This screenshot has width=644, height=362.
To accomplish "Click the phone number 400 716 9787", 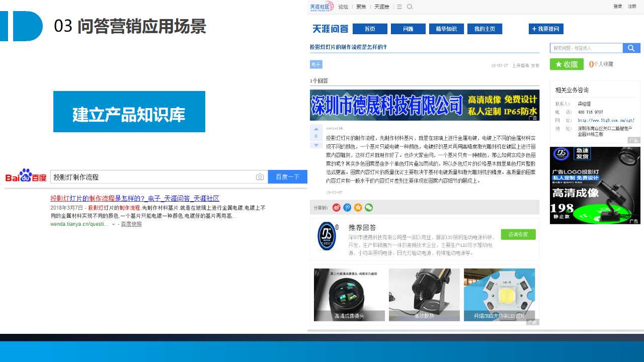I will click(x=590, y=112).
